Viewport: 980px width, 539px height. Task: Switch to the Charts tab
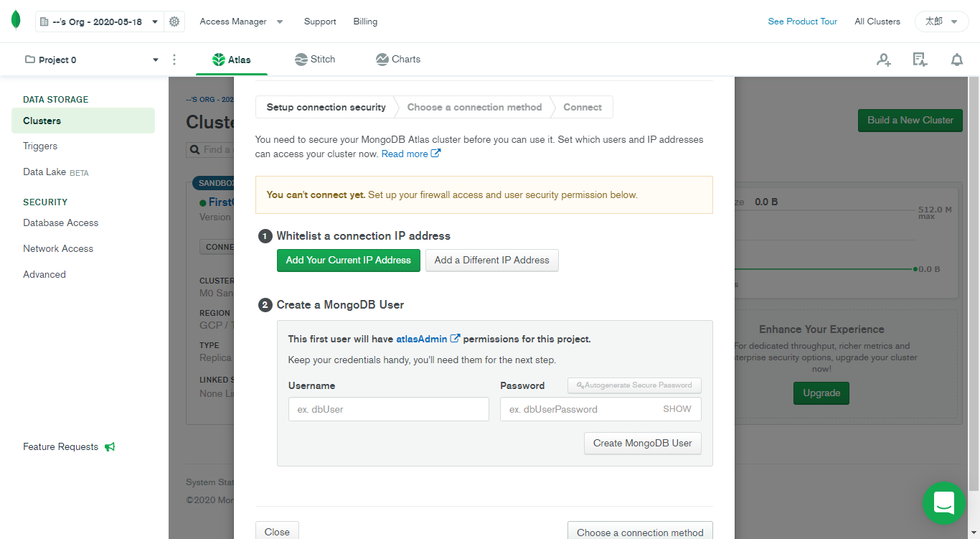pyautogui.click(x=398, y=60)
